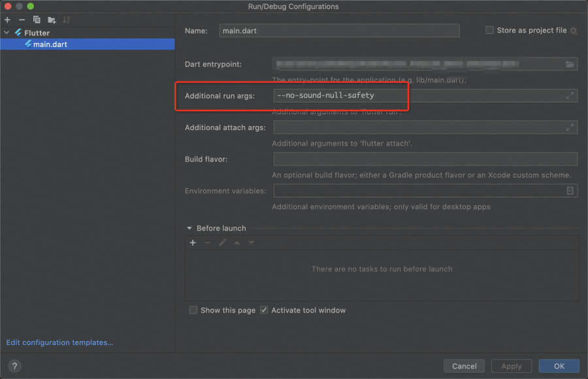The width and height of the screenshot is (588, 379).
Task: Select the Flutter group node
Action: (x=37, y=33)
